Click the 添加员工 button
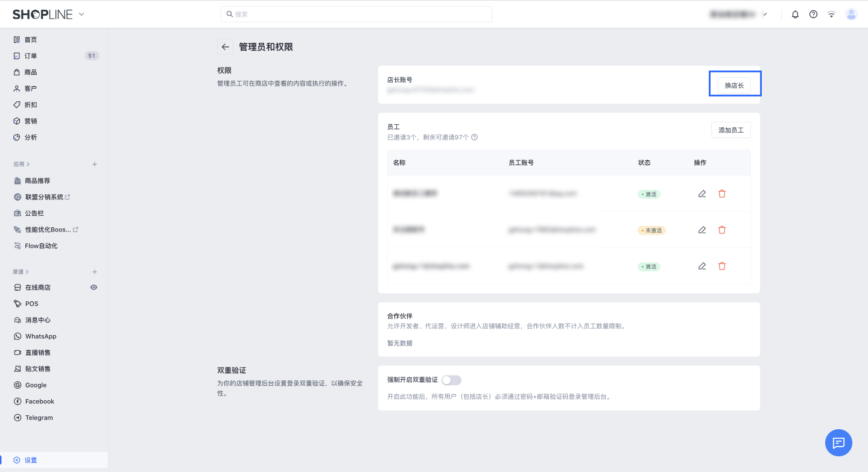The width and height of the screenshot is (868, 472). [x=730, y=130]
